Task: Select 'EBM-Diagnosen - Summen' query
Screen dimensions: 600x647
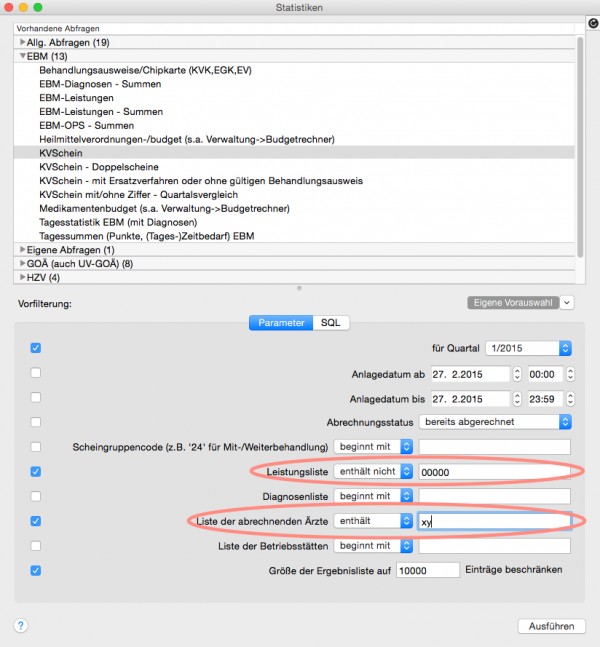Action: [x=100, y=84]
